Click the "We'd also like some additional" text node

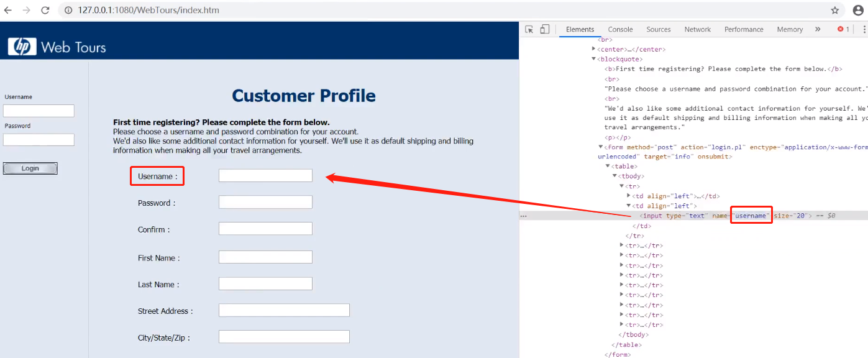(736, 117)
